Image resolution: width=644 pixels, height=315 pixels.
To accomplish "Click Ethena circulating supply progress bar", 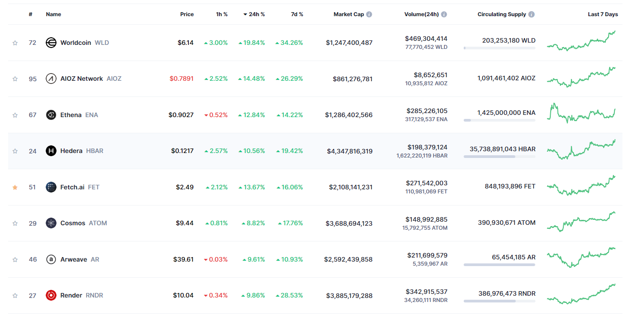I will tap(500, 120).
